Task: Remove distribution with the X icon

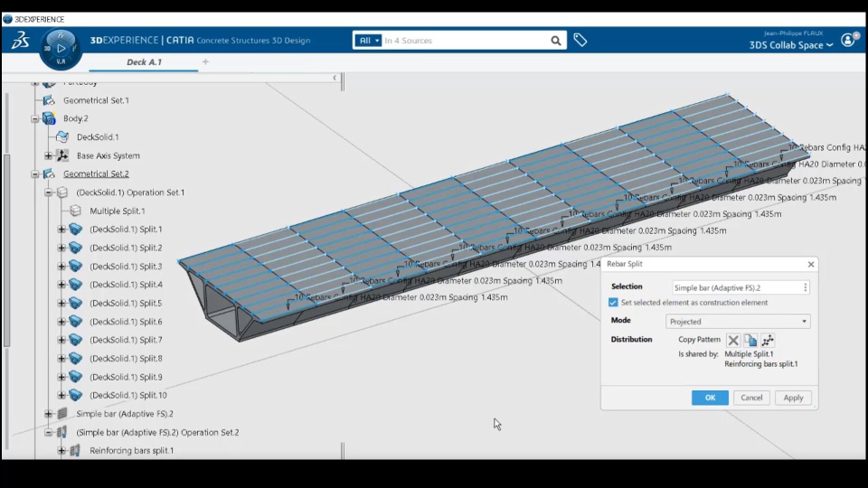Action: point(733,340)
